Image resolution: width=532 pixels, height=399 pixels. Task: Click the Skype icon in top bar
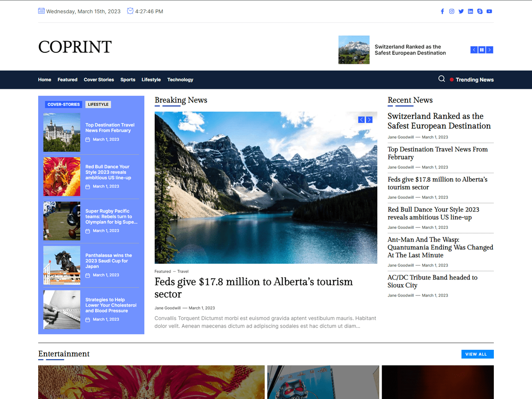point(480,12)
